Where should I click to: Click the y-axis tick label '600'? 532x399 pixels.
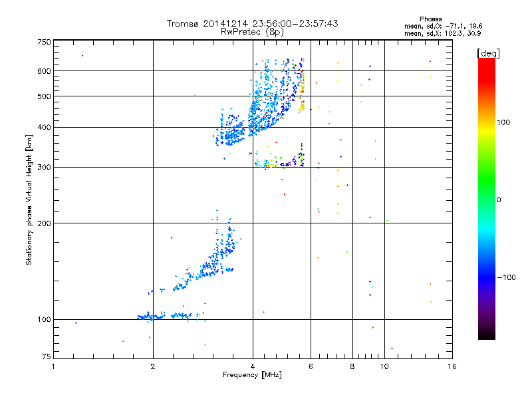point(44,71)
